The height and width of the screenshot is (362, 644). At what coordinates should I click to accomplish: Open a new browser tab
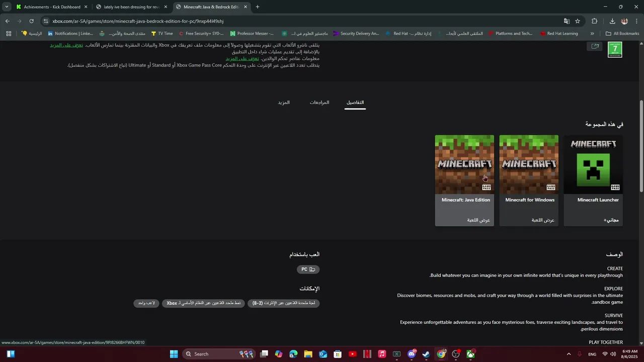point(258,7)
